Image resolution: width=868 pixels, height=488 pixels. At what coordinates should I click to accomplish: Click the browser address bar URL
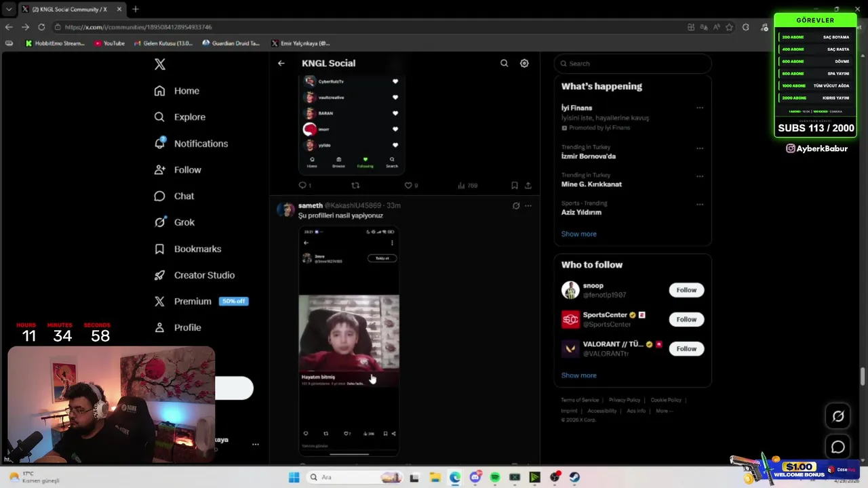(x=138, y=27)
